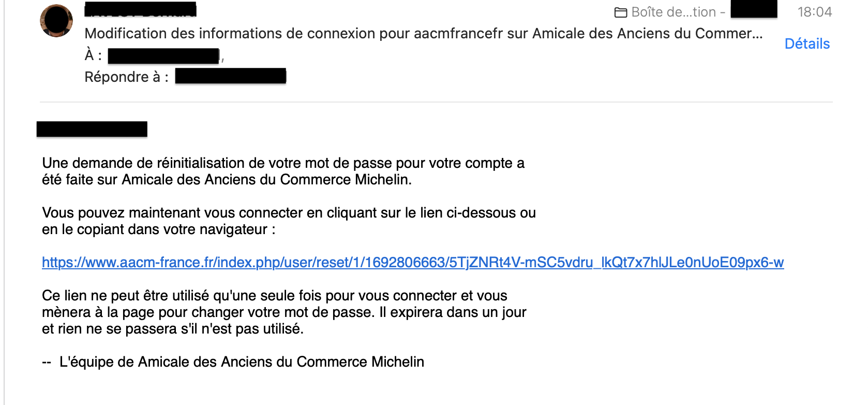
Task: Click the "Répondre à :" field label
Action: click(127, 77)
